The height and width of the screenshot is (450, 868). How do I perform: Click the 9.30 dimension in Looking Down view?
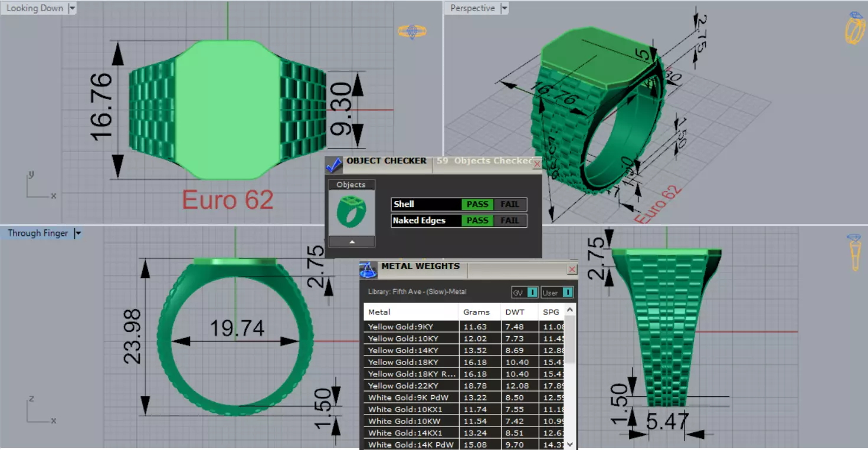342,110
